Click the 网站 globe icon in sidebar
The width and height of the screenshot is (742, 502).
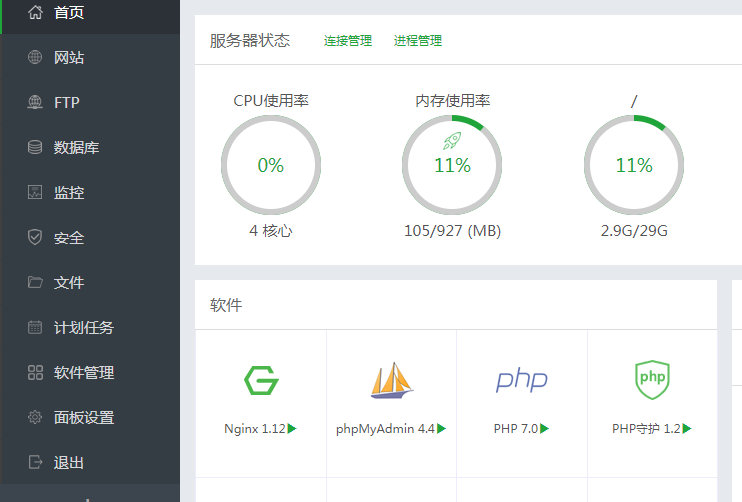pos(35,57)
